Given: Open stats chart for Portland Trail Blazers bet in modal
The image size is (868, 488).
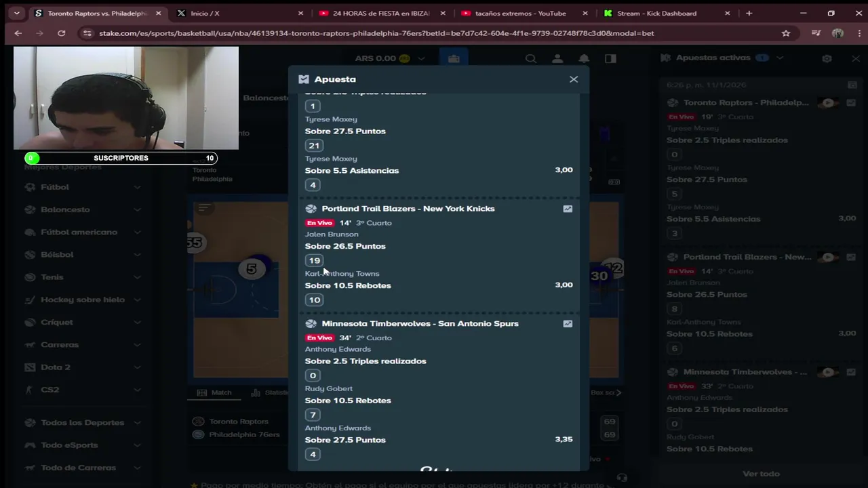Looking at the screenshot, I should 568,209.
